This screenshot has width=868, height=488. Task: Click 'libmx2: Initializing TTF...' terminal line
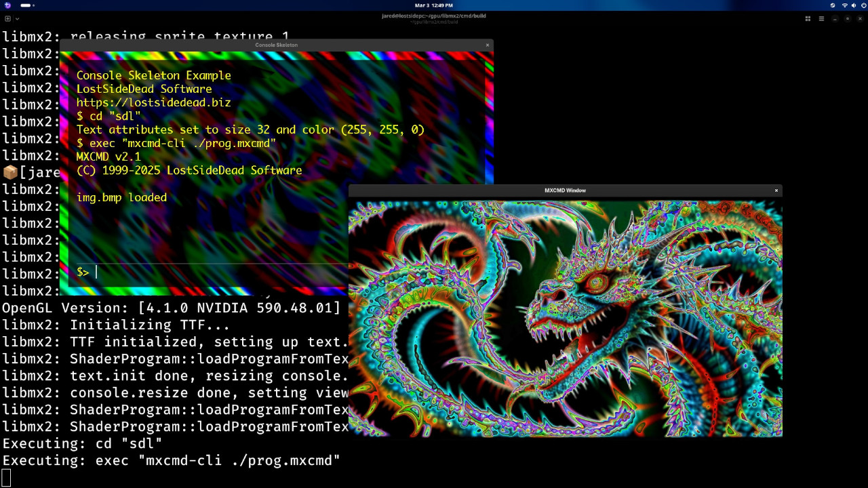[116, 325]
